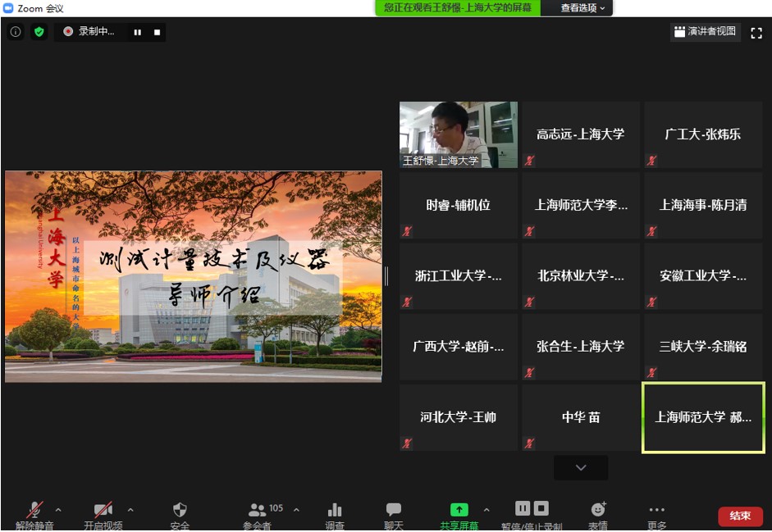This screenshot has width=772, height=532.
Task: Select the 王舒憬-上海大学 video thumbnail
Action: pyautogui.click(x=458, y=134)
